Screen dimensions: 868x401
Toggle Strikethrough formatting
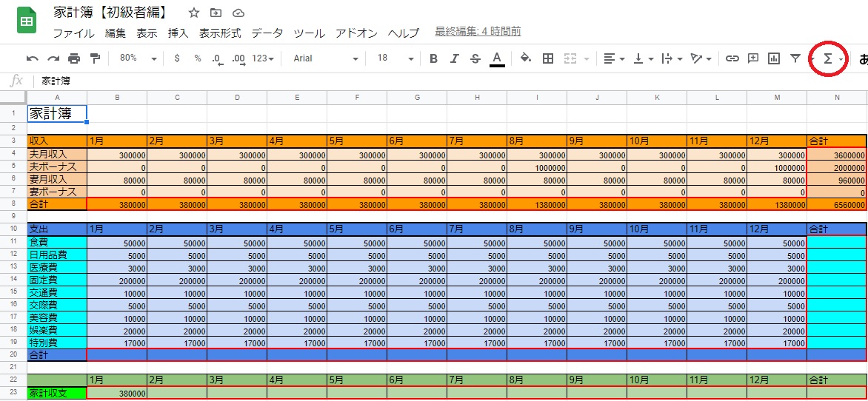pyautogui.click(x=475, y=58)
